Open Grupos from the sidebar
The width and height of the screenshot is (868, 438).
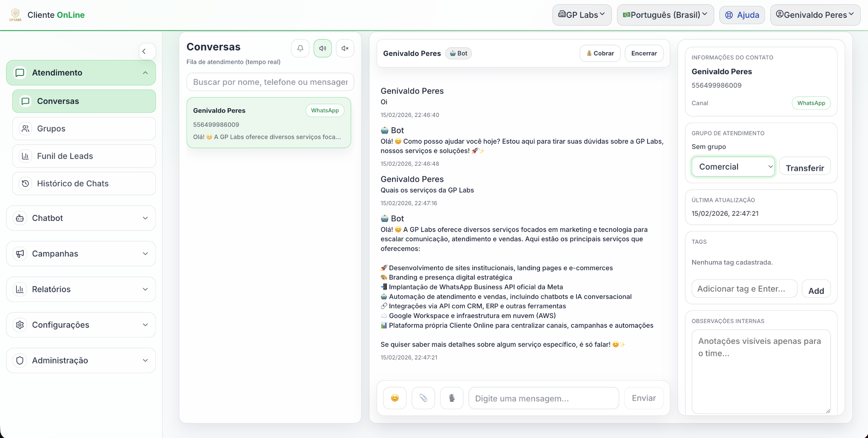pos(84,128)
